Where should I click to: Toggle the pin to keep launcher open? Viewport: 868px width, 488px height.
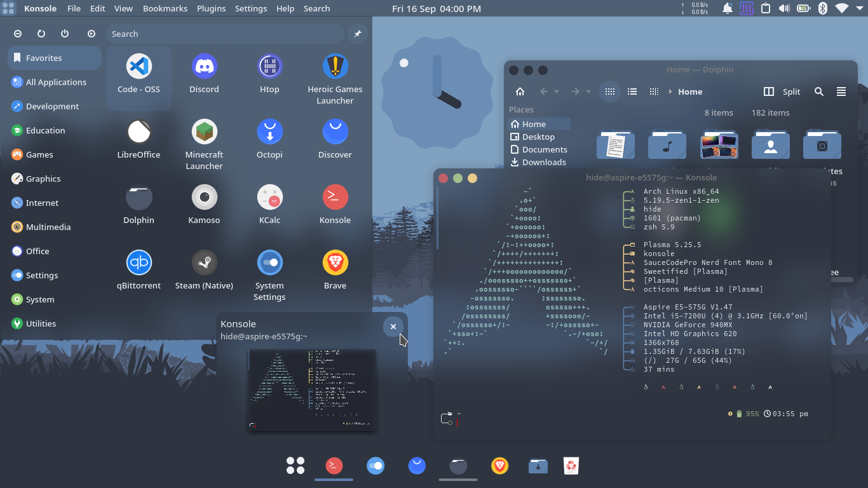click(x=357, y=34)
